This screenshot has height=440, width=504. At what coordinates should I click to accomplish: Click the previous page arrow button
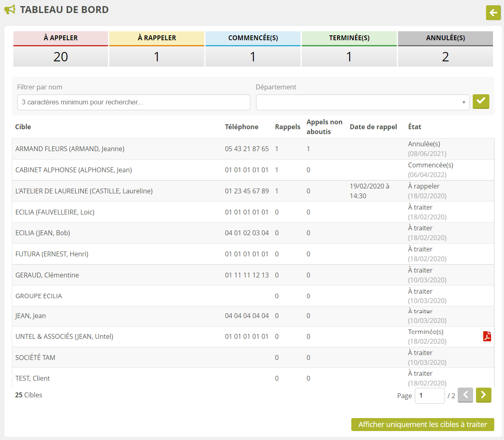tap(465, 395)
